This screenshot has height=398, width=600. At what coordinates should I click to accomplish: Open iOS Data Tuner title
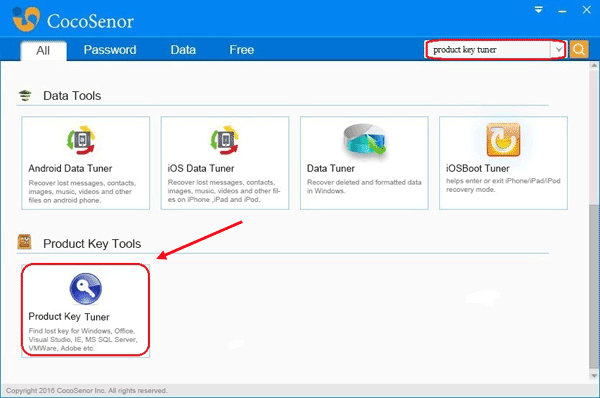(x=201, y=168)
